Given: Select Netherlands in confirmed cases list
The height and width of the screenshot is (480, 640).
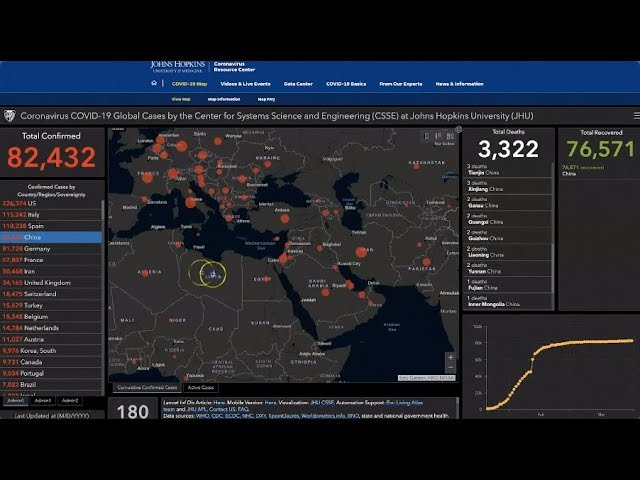Looking at the screenshot, I should (x=51, y=328).
